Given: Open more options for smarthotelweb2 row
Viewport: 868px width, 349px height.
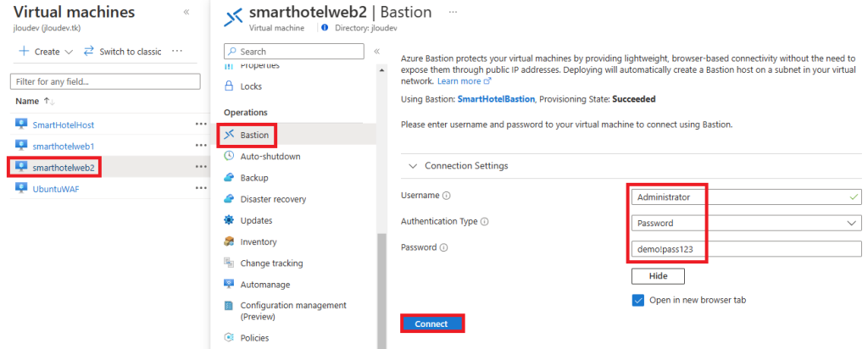Looking at the screenshot, I should click(x=201, y=167).
